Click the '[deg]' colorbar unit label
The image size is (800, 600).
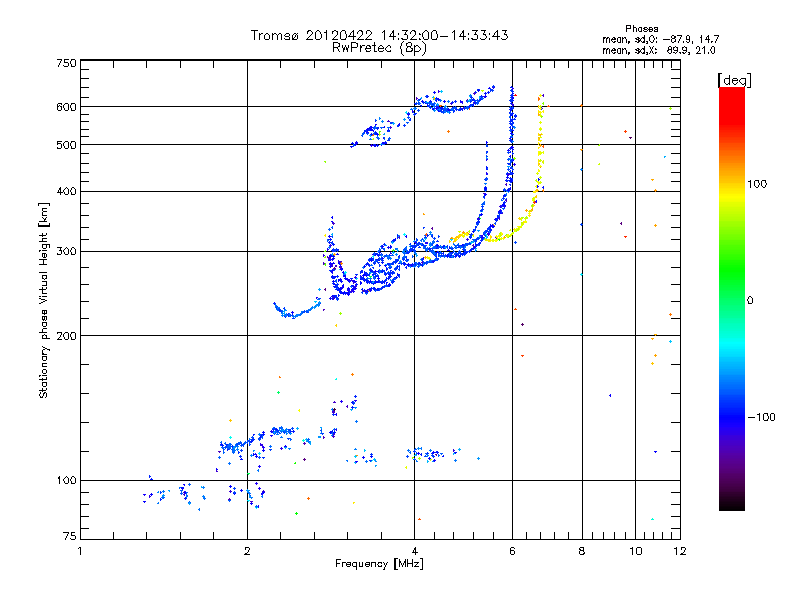[x=734, y=80]
